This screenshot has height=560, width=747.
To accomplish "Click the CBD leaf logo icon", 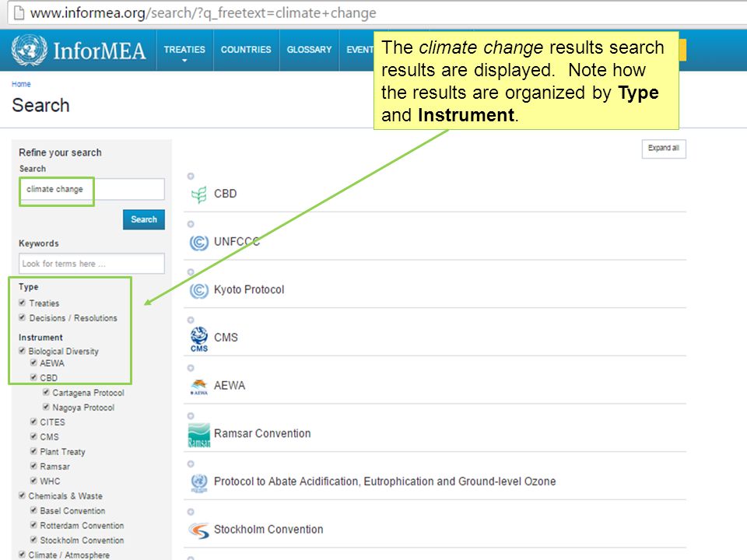I will [x=198, y=194].
